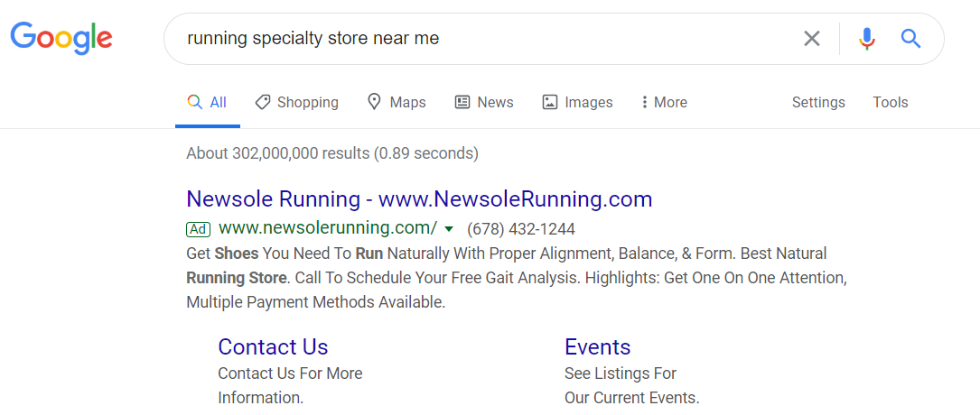The width and height of the screenshot is (980, 415).
Task: Clear the search query with the X icon
Action: pyautogui.click(x=812, y=39)
